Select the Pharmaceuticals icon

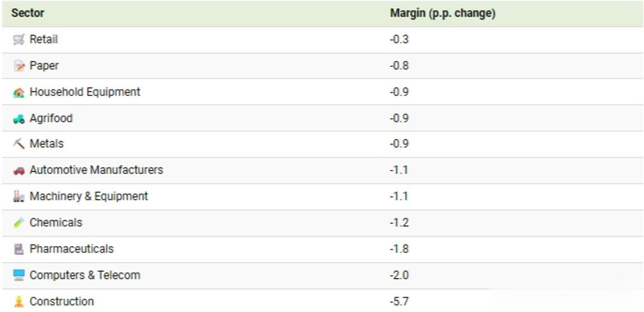pyautogui.click(x=19, y=249)
